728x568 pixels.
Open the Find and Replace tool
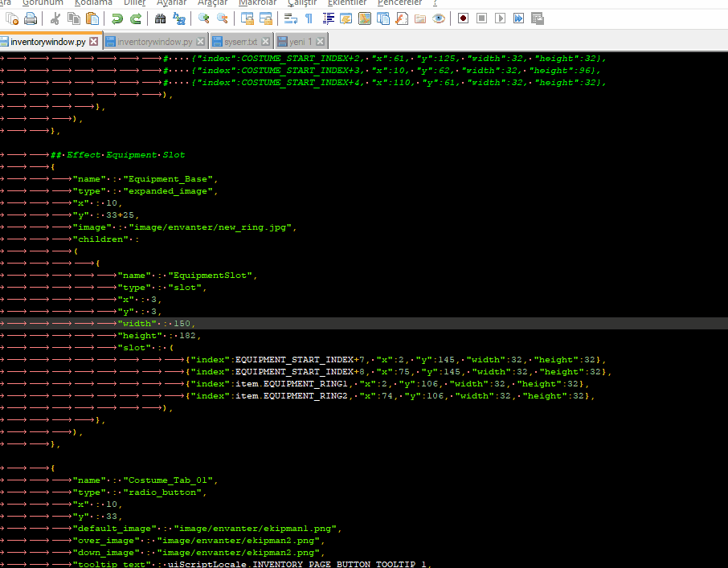[x=178, y=18]
